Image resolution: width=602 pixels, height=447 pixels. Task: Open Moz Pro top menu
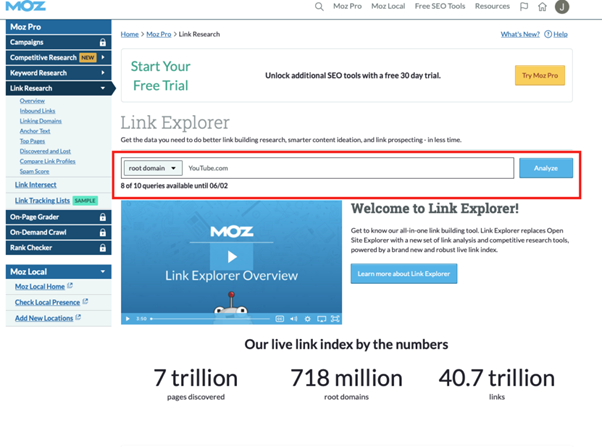(x=347, y=6)
